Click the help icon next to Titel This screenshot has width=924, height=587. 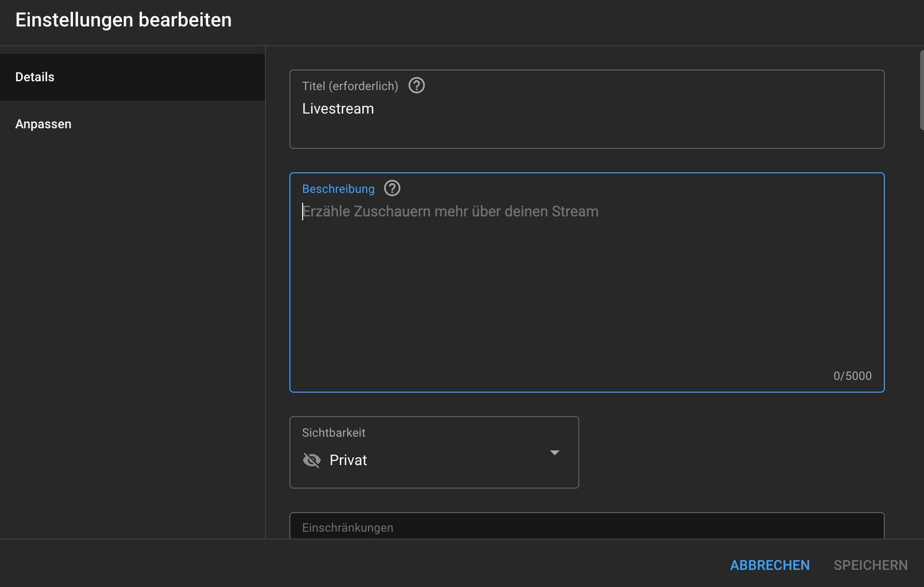[x=416, y=86]
